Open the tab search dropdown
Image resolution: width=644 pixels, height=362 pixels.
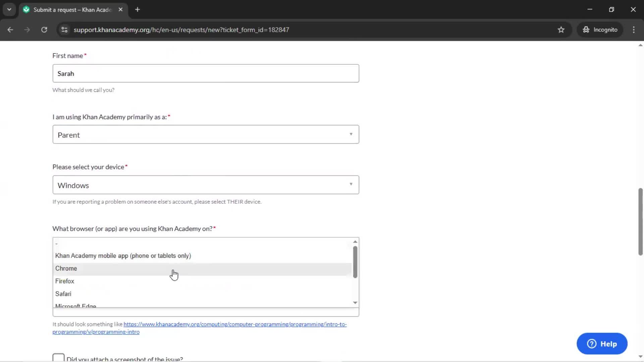tap(9, 9)
